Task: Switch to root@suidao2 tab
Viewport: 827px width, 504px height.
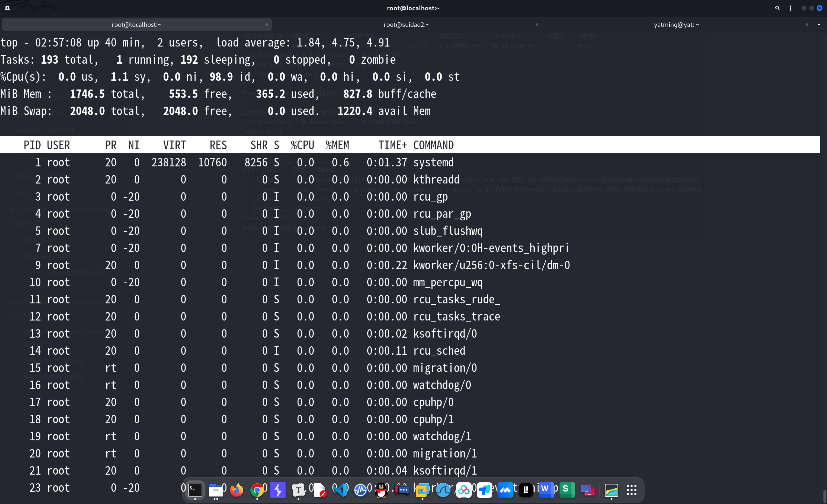Action: pyautogui.click(x=406, y=25)
